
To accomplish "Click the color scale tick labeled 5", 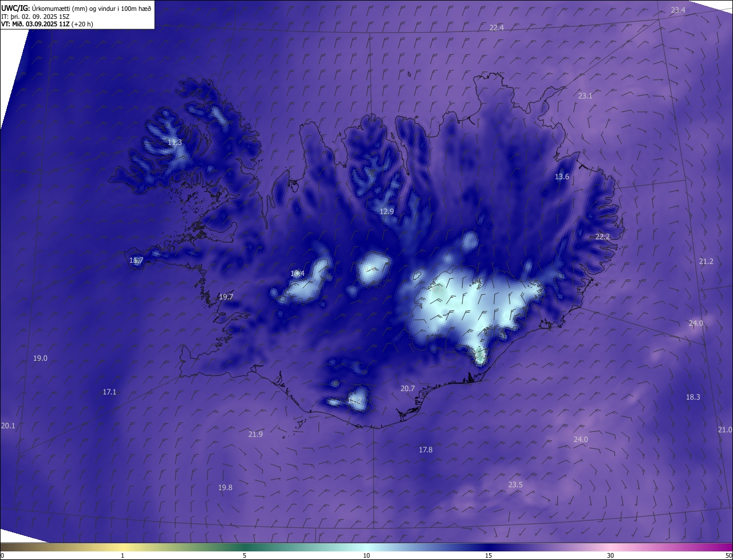I will (x=245, y=555).
